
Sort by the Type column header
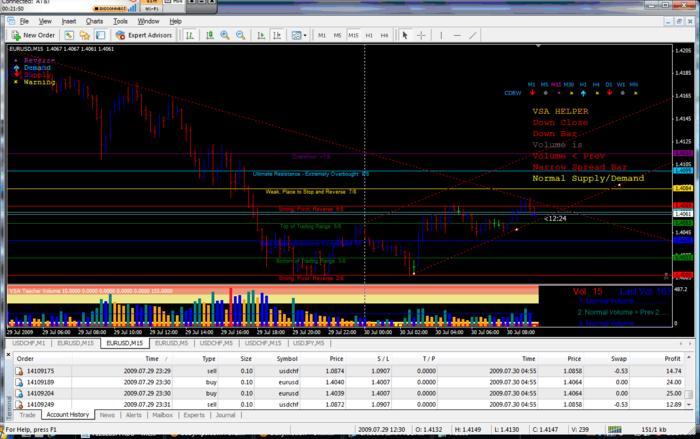[x=208, y=359]
